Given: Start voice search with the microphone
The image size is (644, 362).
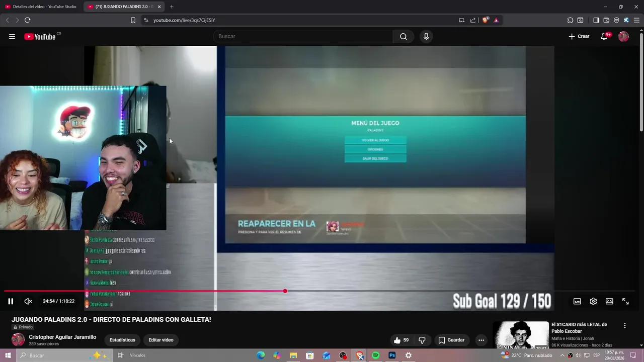Looking at the screenshot, I should 426,36.
